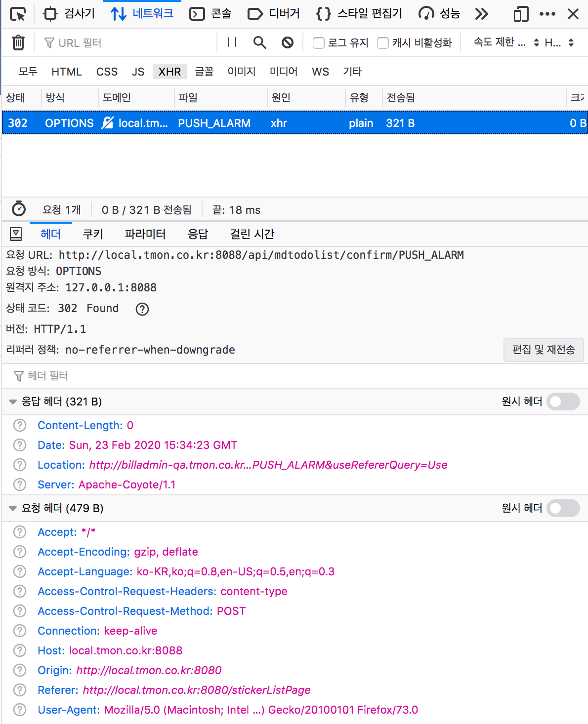588x724 pixels.
Task: Learn more about Host header
Action: (x=20, y=650)
